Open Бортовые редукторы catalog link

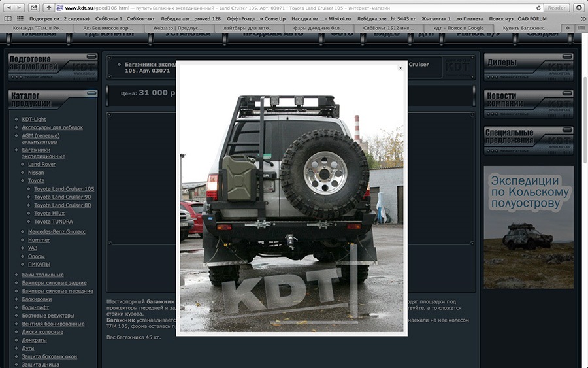coord(48,316)
